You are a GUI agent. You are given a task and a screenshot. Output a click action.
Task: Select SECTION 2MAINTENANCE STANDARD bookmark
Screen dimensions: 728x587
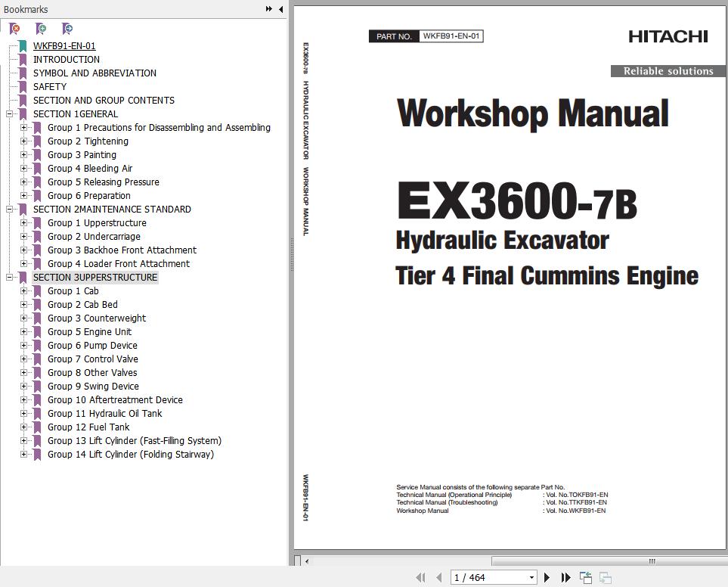click(112, 209)
